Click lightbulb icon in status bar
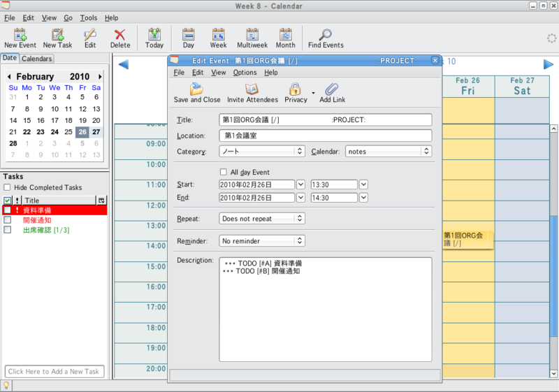 coord(6,386)
